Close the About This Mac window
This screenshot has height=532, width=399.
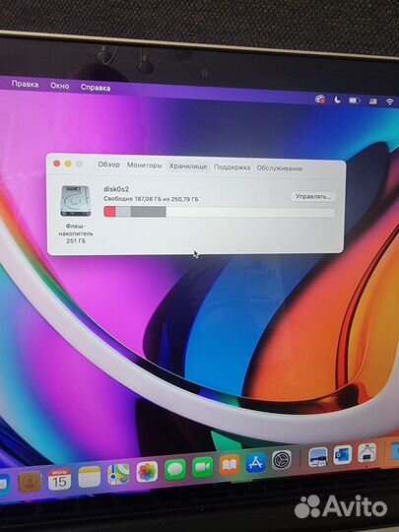pos(57,164)
